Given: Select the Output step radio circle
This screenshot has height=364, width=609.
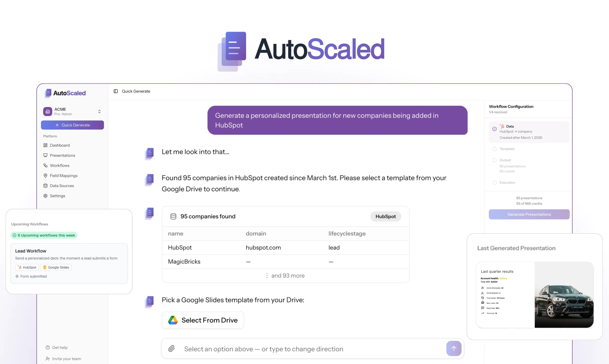Looking at the screenshot, I should coord(495,160).
